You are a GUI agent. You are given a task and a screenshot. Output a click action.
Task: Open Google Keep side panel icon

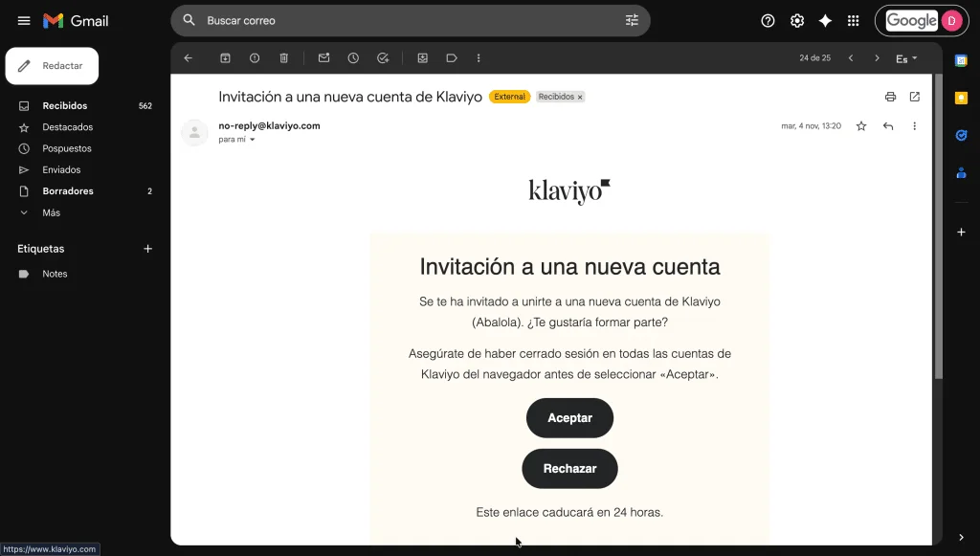point(961,98)
